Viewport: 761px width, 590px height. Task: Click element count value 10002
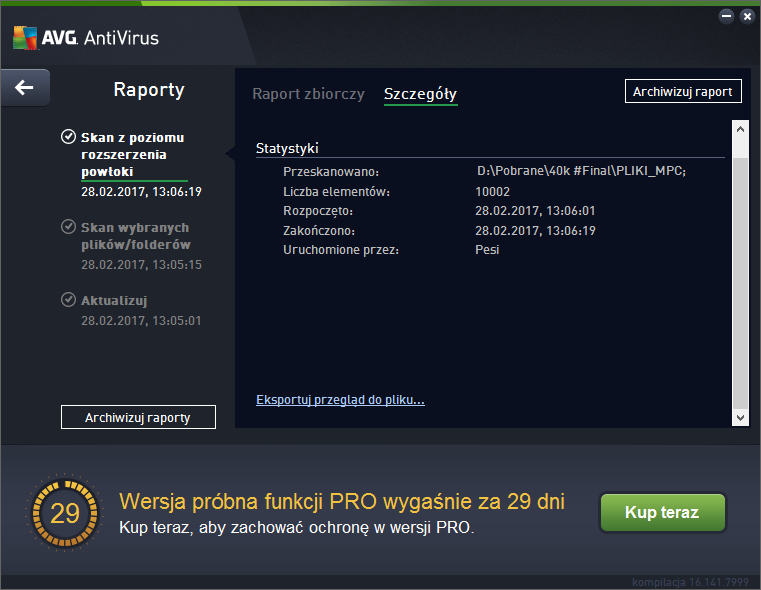click(493, 192)
